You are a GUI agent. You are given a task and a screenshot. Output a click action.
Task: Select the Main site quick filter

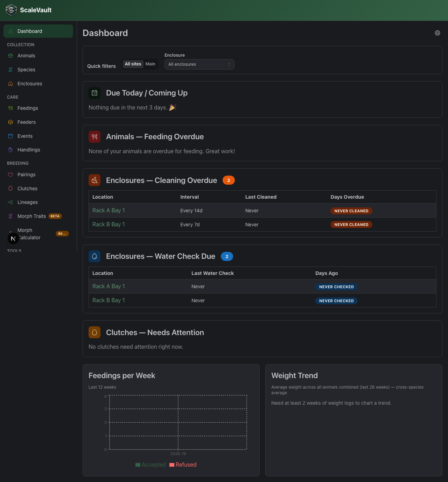pos(150,64)
